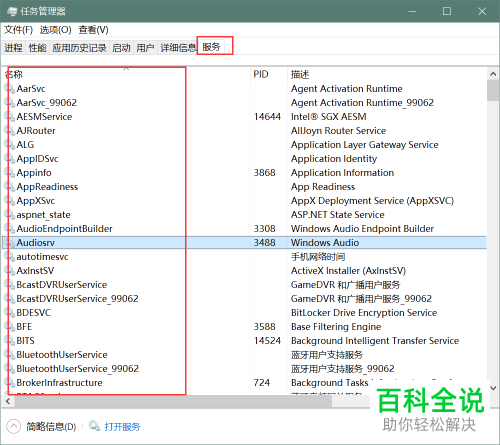Open the 查看(V) menu

(x=93, y=30)
